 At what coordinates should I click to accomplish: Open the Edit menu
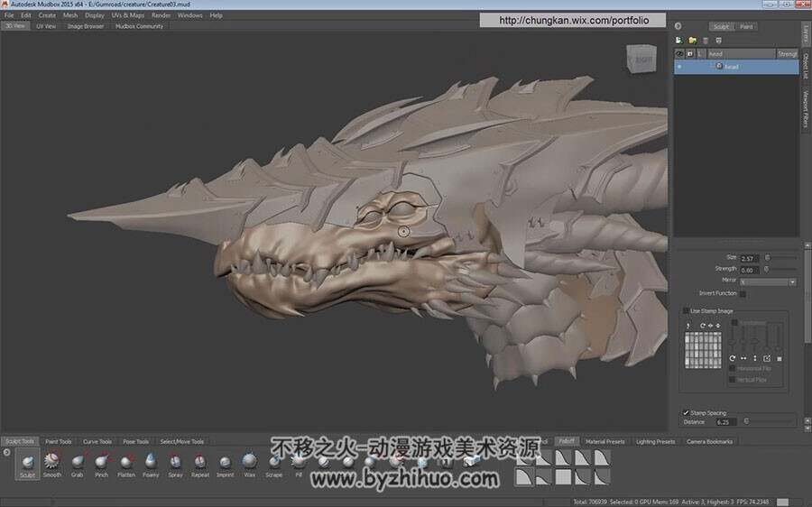(26, 15)
